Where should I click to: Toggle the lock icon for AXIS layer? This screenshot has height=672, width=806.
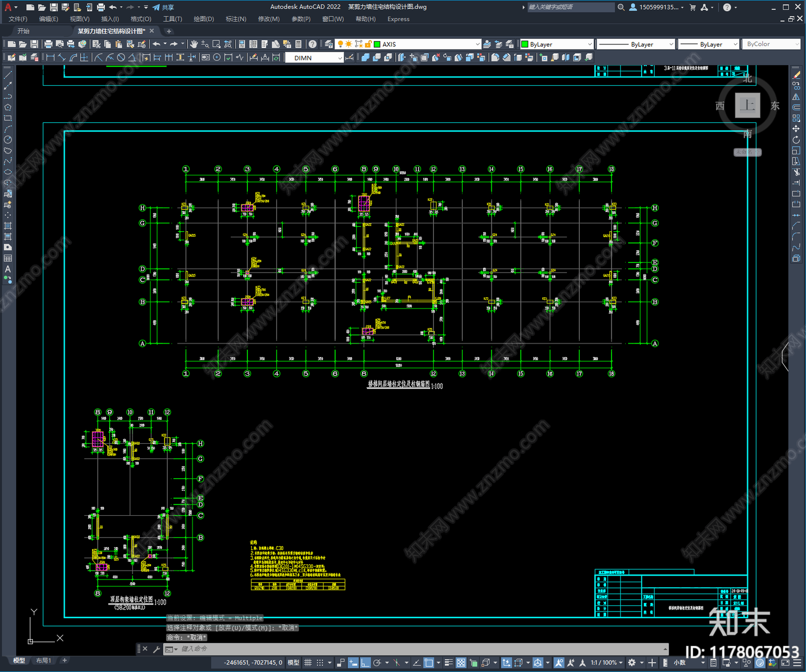[x=368, y=44]
